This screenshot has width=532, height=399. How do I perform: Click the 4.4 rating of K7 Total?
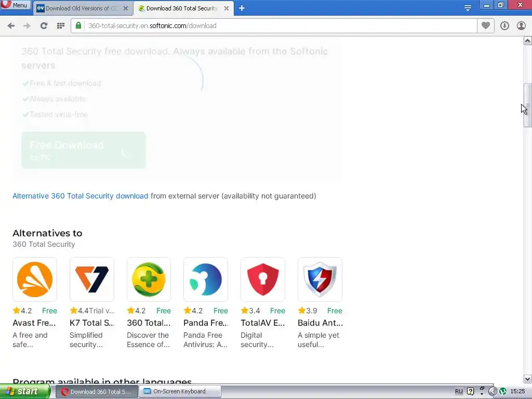pos(79,311)
